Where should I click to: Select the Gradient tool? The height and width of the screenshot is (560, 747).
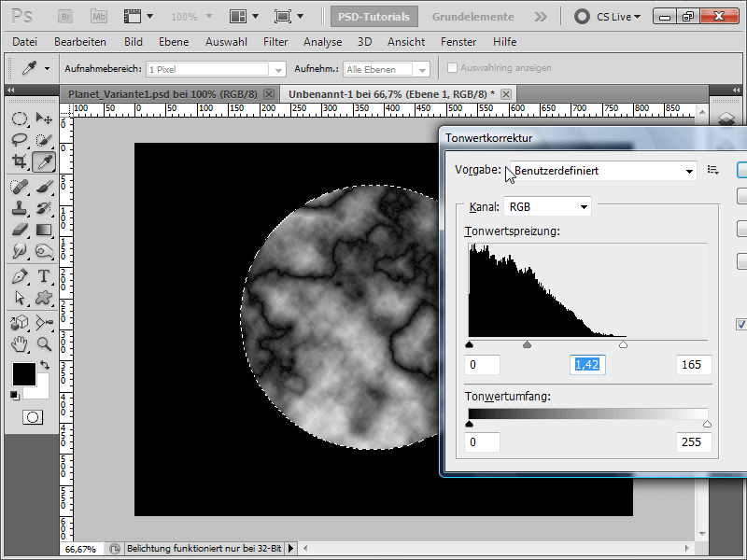tap(44, 230)
